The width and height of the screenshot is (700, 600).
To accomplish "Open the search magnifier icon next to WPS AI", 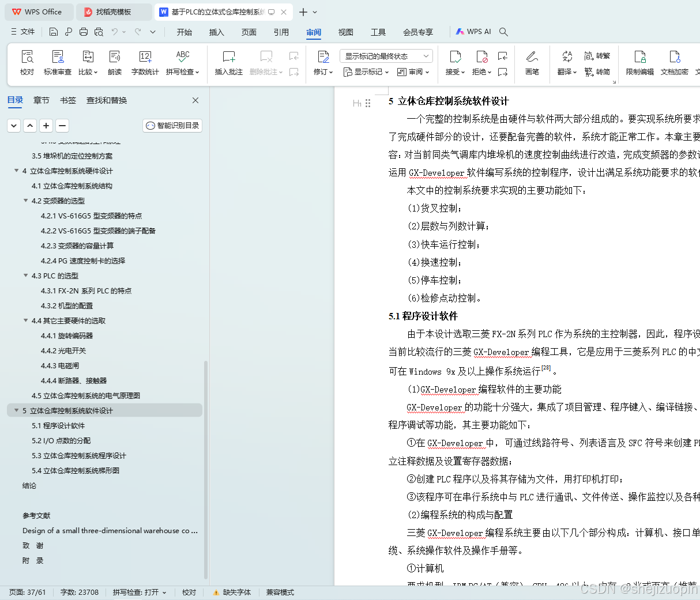I will click(503, 32).
